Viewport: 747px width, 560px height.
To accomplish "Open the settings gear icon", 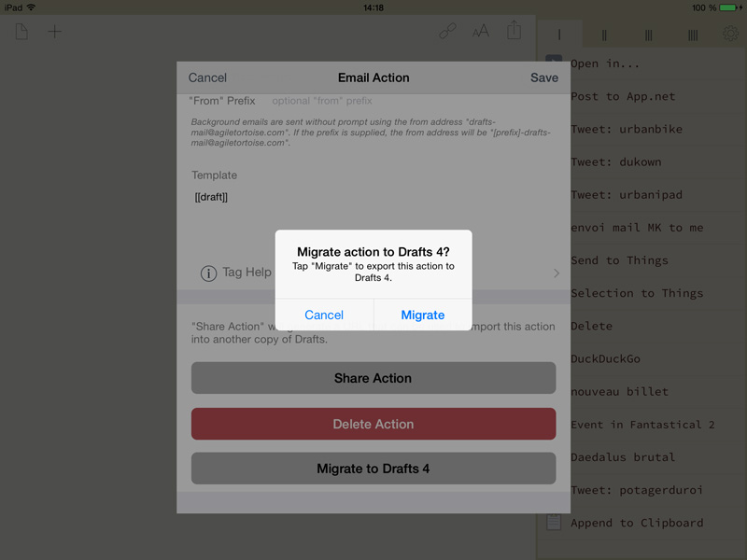I will 730,34.
